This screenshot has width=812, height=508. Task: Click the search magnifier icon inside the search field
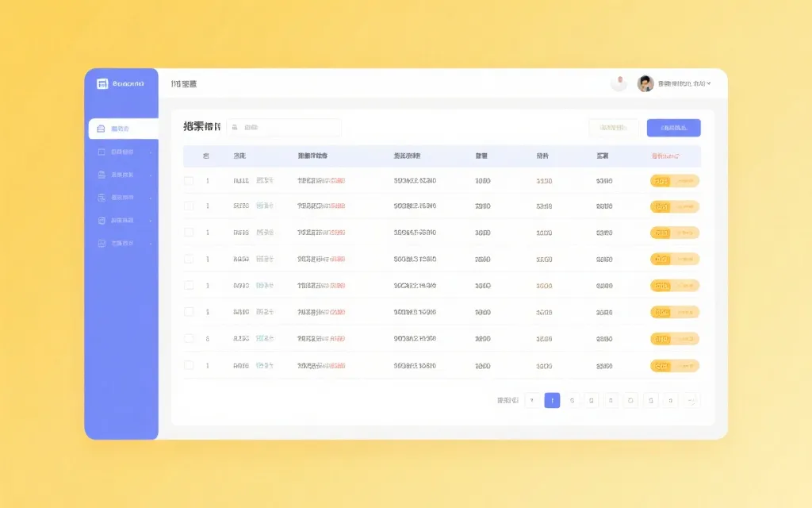(236, 127)
